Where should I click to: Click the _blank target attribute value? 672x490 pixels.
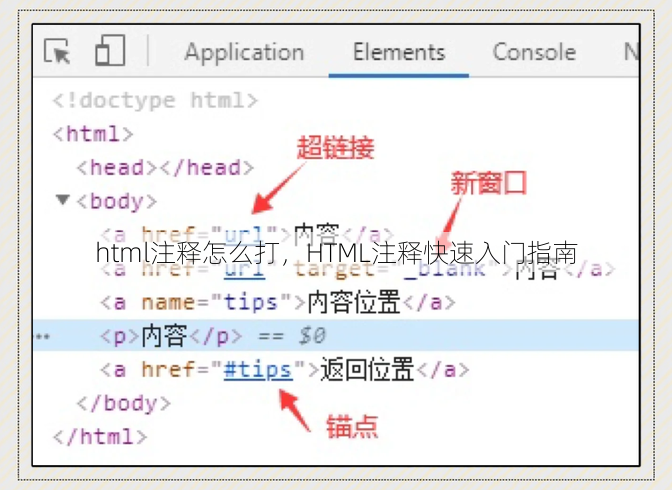(x=444, y=269)
